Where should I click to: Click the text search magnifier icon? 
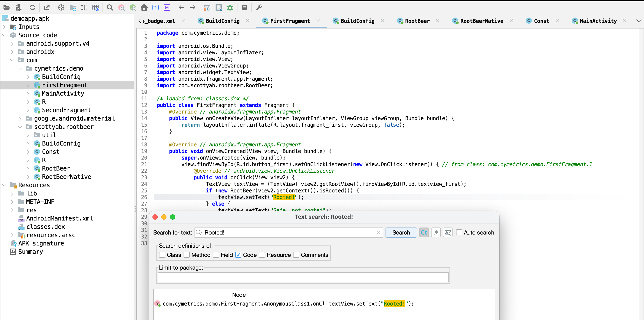(x=110, y=8)
